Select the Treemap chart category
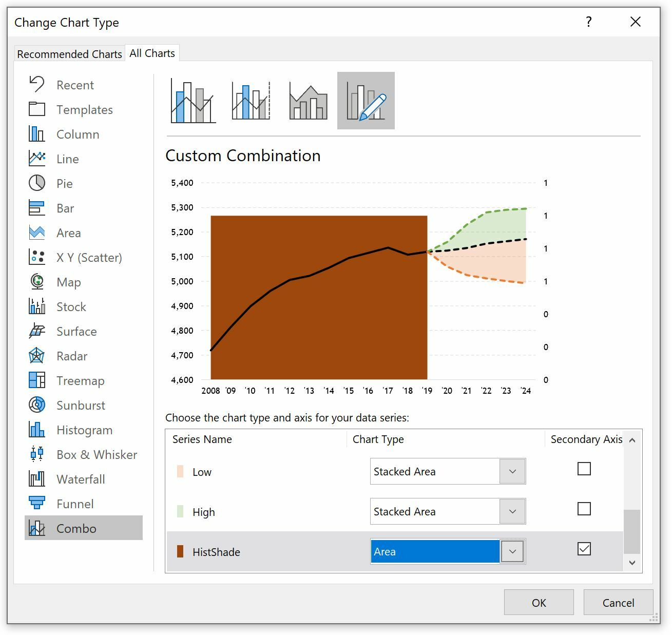 (80, 380)
